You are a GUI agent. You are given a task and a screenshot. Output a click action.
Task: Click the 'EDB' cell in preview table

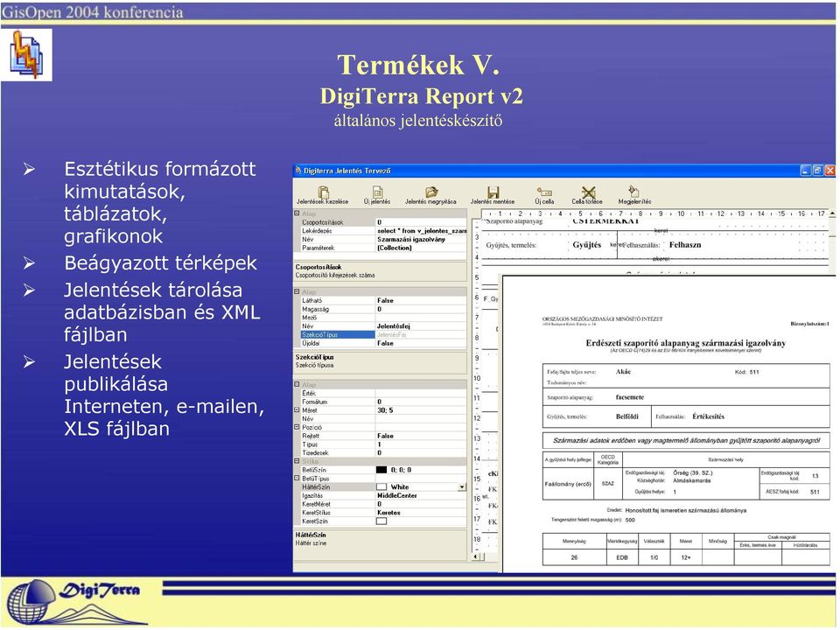(622, 557)
